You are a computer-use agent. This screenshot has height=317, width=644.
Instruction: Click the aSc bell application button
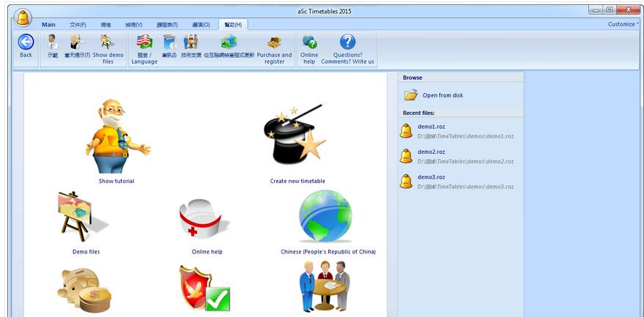point(23,18)
